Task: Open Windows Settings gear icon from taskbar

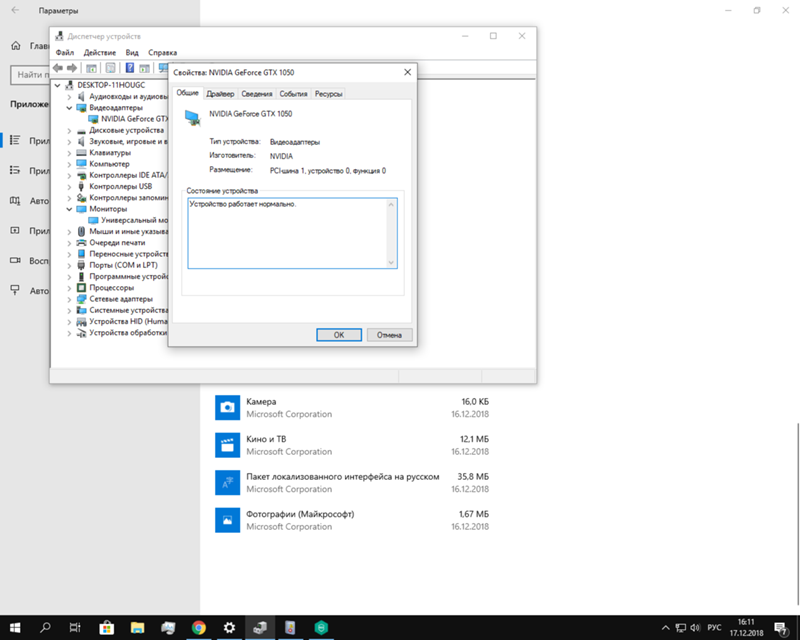Action: pos(228,628)
